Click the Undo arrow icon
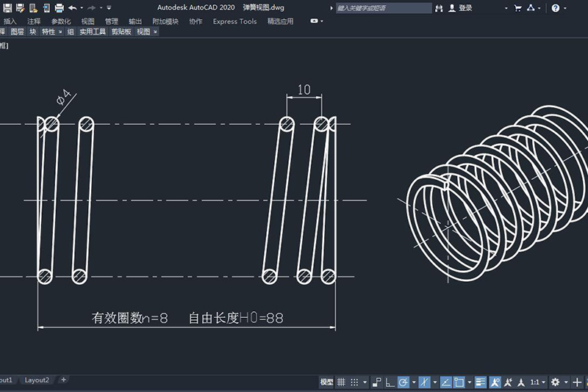 72,8
